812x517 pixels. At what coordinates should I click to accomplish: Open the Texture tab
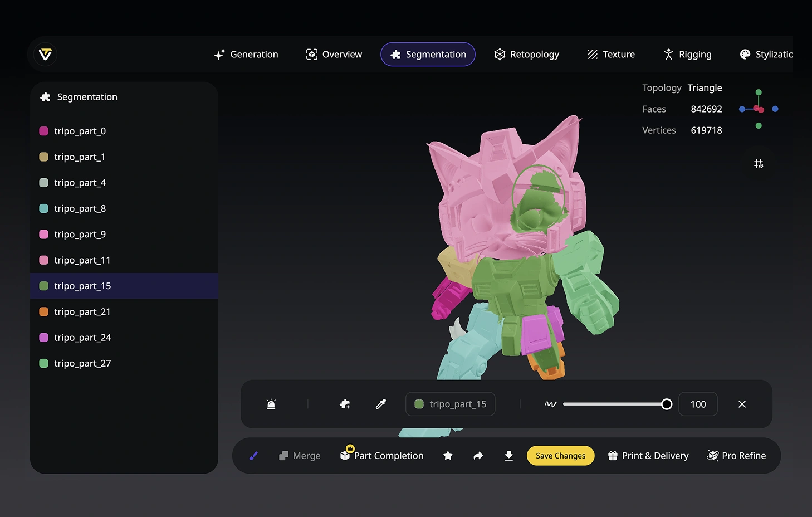pyautogui.click(x=611, y=55)
